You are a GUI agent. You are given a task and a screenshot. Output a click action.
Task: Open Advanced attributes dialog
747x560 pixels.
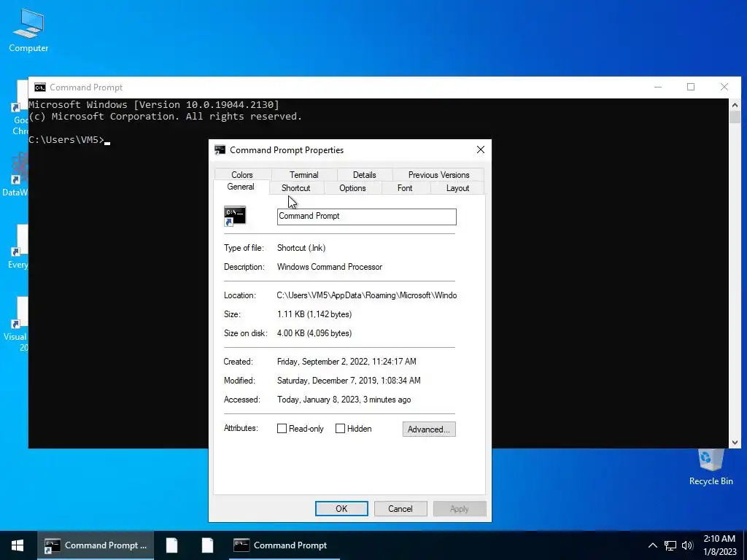tap(429, 429)
